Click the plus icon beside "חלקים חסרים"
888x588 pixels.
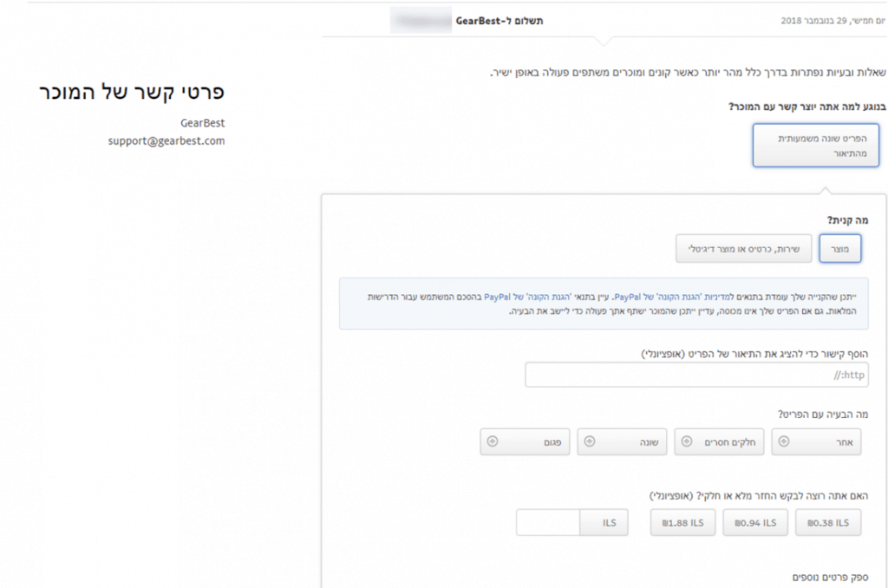pos(688,441)
